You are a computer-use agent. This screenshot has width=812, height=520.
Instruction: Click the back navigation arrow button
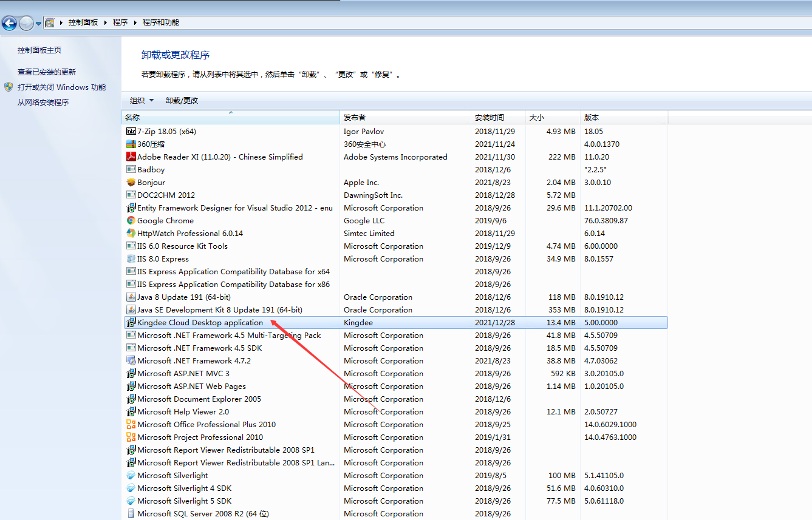pyautogui.click(x=9, y=23)
